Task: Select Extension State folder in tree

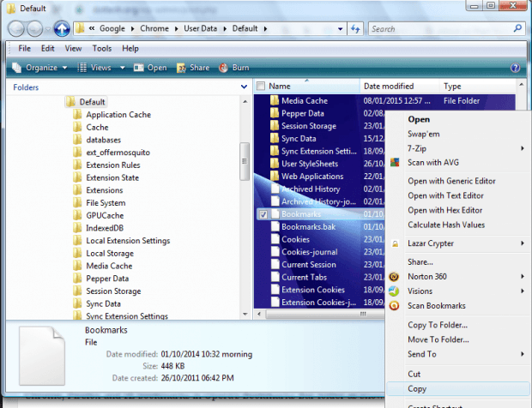Action: pos(112,177)
